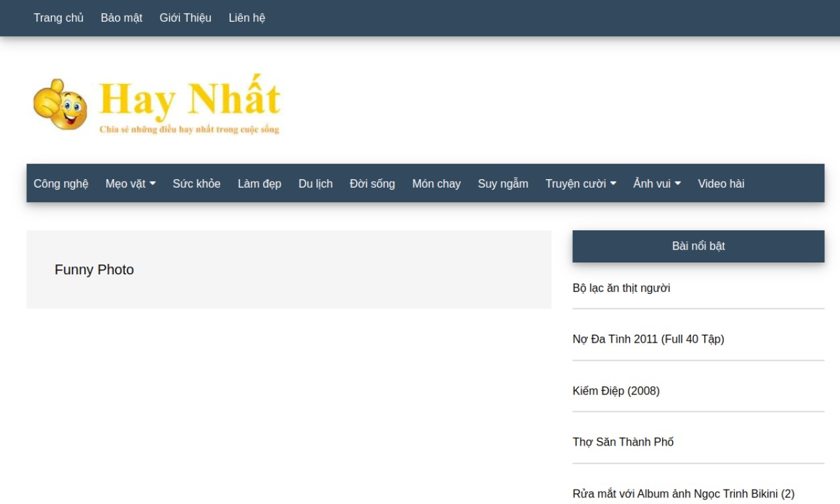Expand the Ảnh vui dropdown menu
The image size is (840, 504).
(657, 184)
